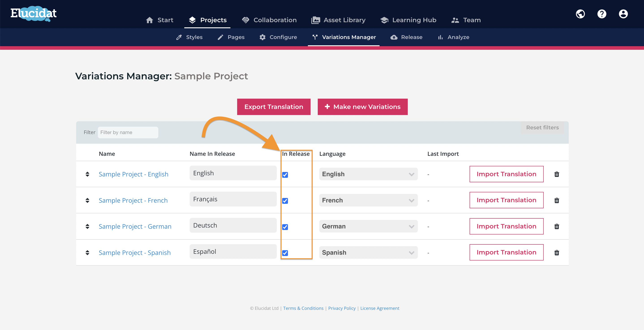Switch to the Pages sub-tab
Screen dimensions: 644x330
[231, 37]
